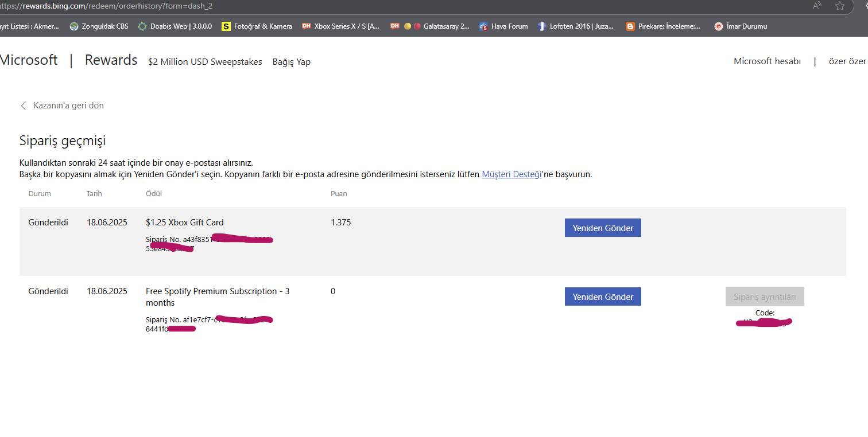The height and width of the screenshot is (437, 868).
Task: Click the Puan column header
Action: click(339, 194)
